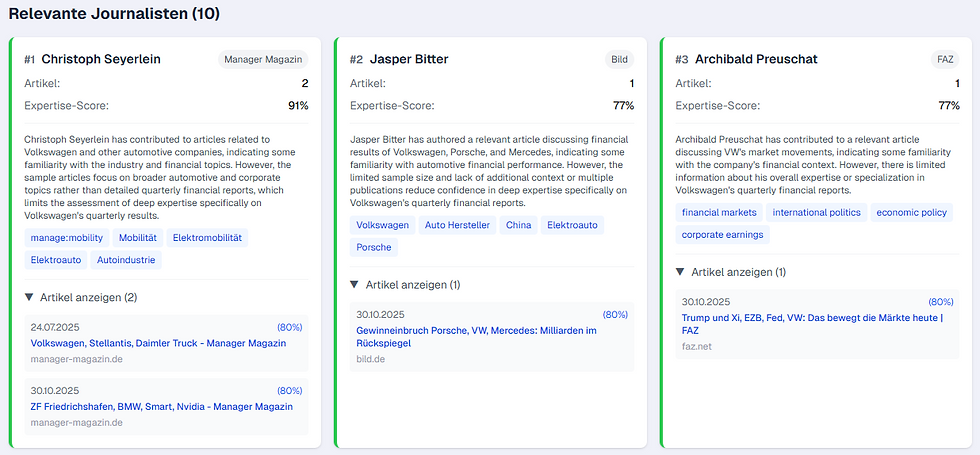Click the Christoph Seyerlein journalist name
980x455 pixels.
click(x=100, y=59)
